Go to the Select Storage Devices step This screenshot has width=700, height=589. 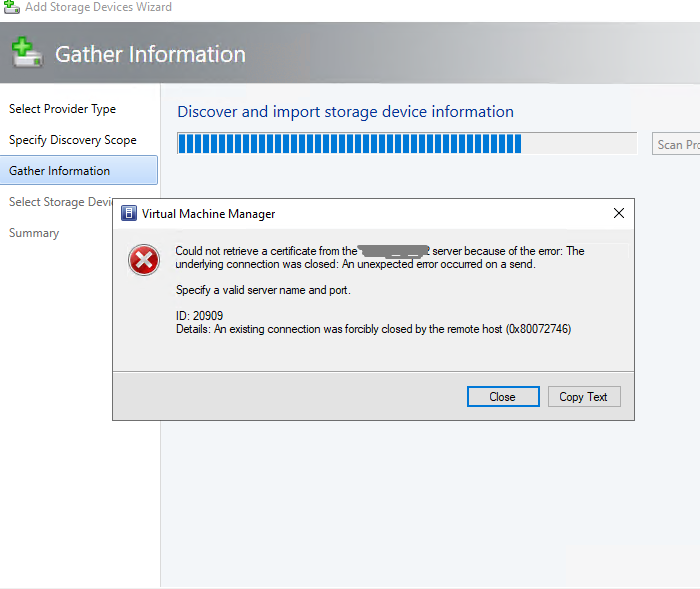point(61,202)
